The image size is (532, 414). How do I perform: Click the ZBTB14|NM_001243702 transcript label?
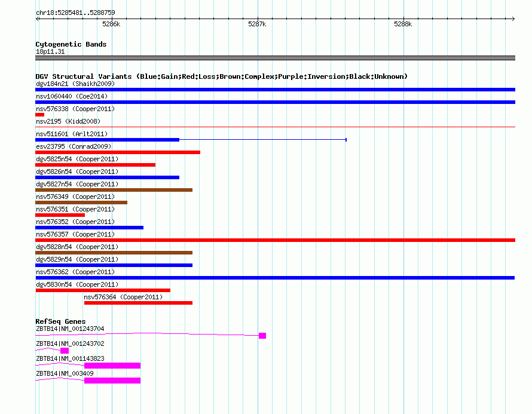(70, 344)
